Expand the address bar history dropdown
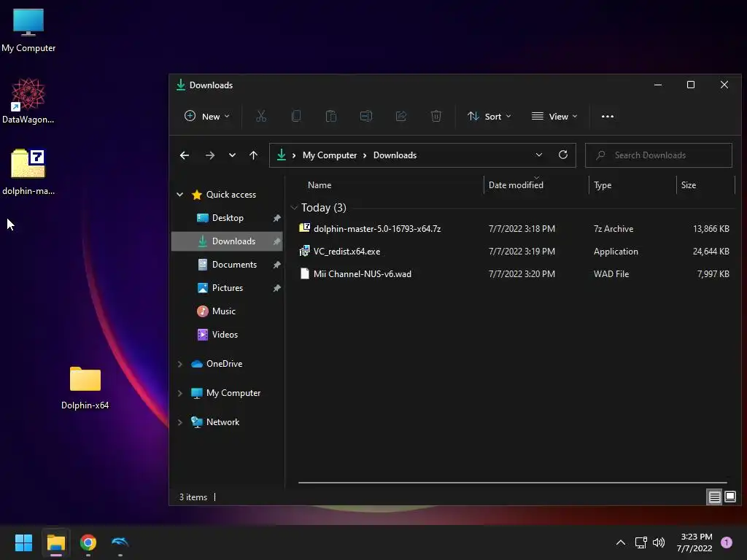 [x=539, y=155]
